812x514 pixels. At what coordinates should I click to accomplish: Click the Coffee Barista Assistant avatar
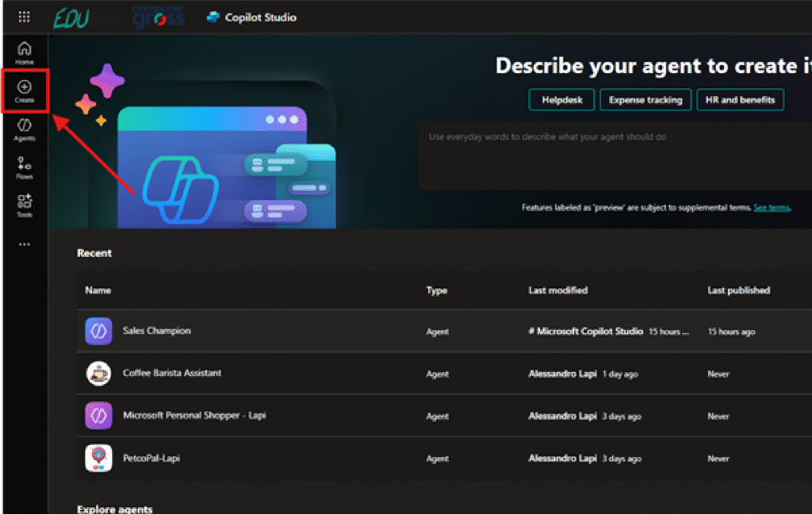[x=98, y=374]
